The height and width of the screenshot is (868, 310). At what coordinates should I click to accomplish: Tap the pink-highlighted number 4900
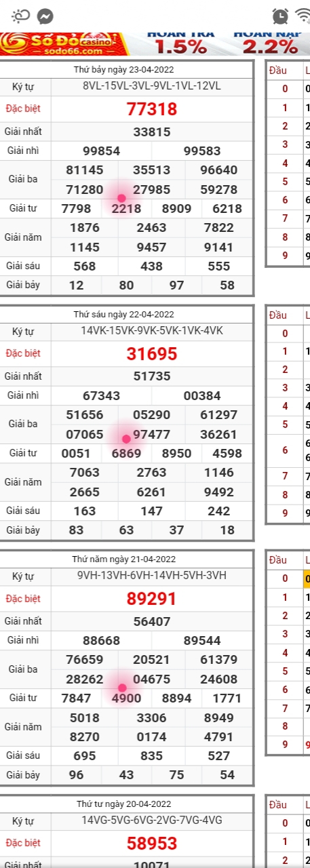(127, 698)
